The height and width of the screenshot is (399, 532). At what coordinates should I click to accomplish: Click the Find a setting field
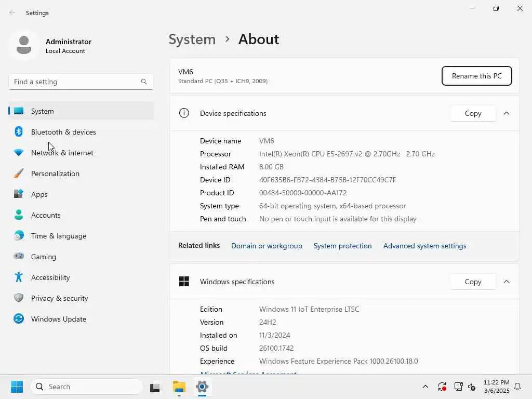[x=81, y=82]
